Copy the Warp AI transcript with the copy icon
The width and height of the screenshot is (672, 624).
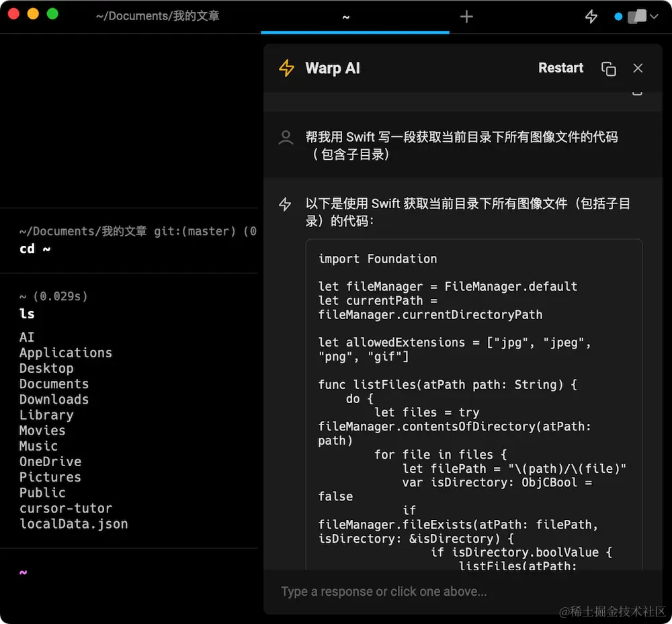click(x=609, y=69)
